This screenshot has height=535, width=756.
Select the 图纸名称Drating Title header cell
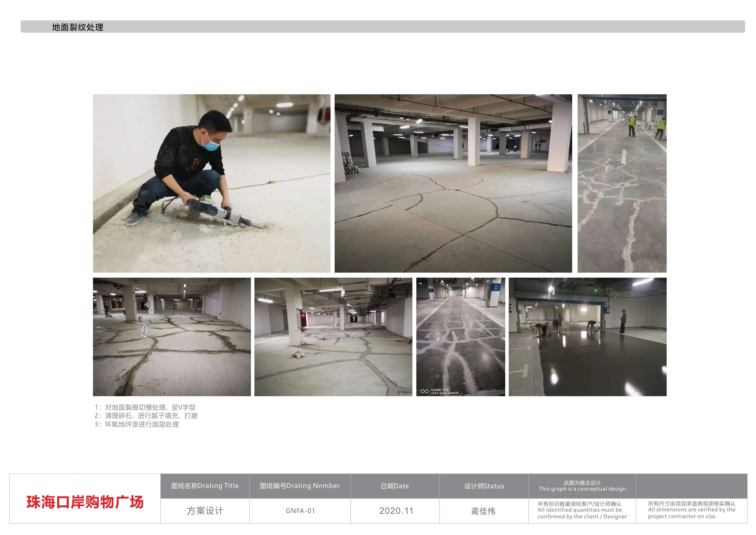coord(205,486)
